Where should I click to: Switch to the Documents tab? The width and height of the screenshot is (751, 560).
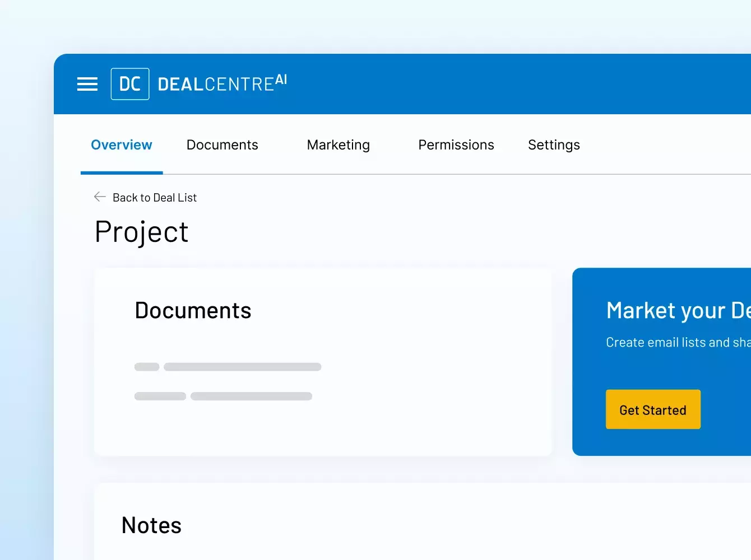tap(222, 145)
